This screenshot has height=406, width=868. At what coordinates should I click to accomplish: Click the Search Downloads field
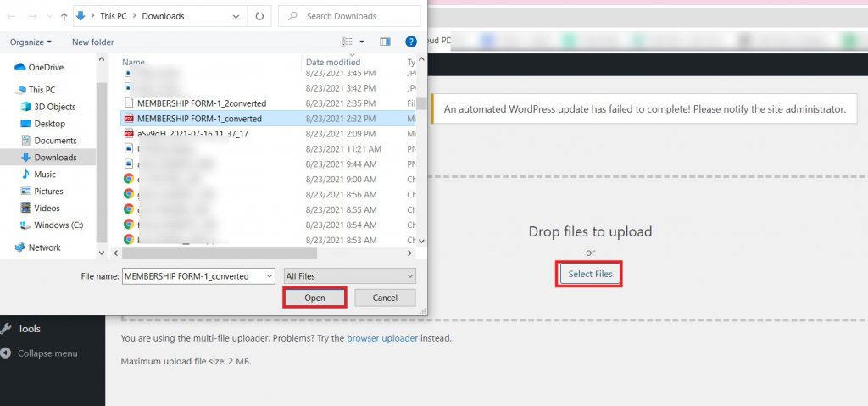point(349,17)
